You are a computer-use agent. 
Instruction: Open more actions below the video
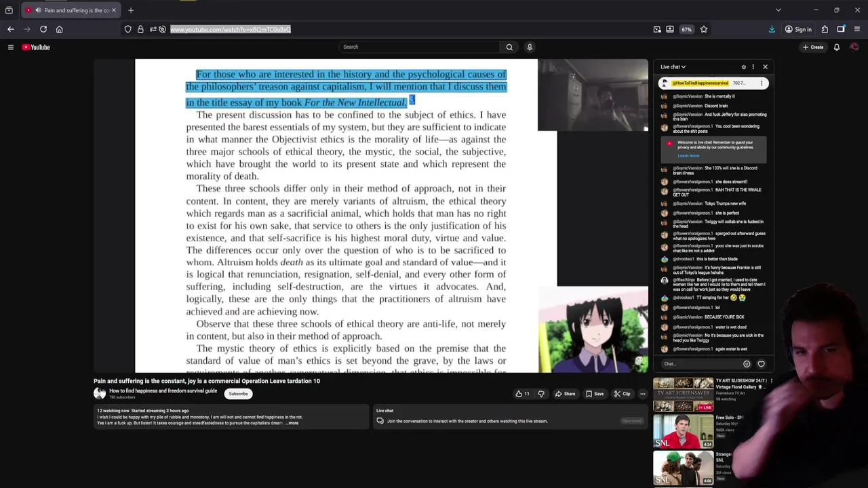coord(643,394)
